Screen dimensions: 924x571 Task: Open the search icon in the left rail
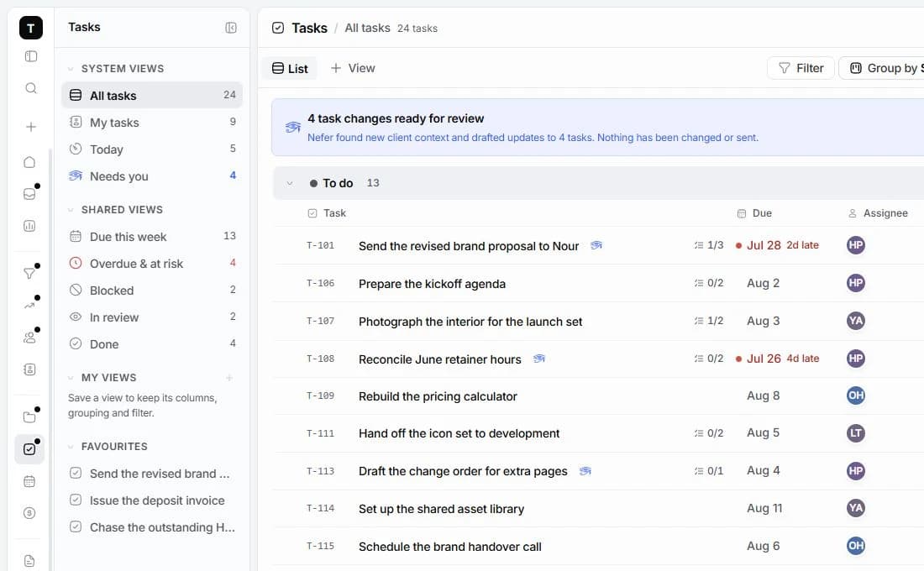coord(30,88)
